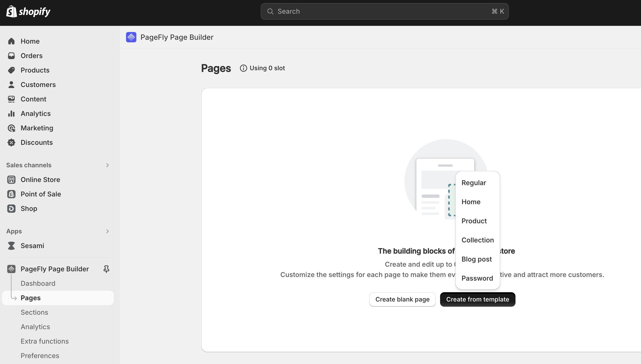Open the Orders label in the sidebar
This screenshot has width=641, height=364.
coord(32,56)
